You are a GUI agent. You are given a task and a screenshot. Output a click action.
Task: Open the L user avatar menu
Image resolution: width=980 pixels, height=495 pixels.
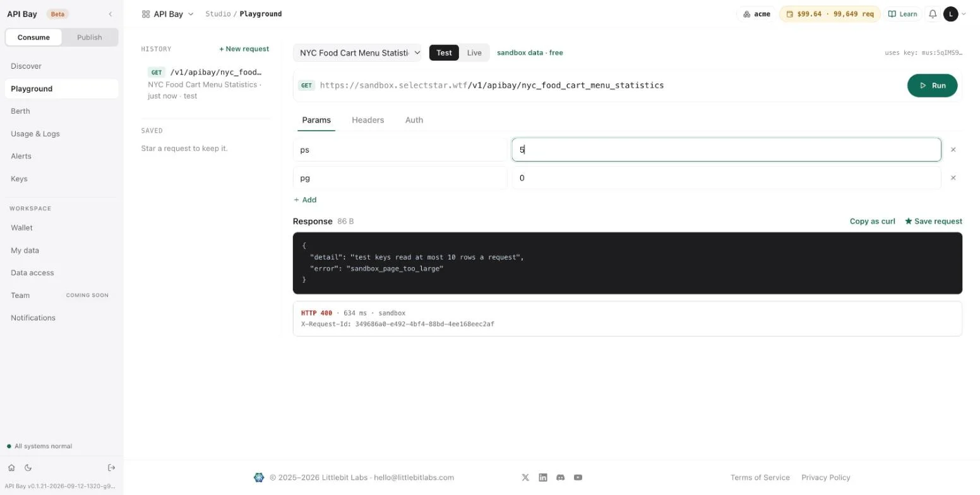[x=951, y=14]
